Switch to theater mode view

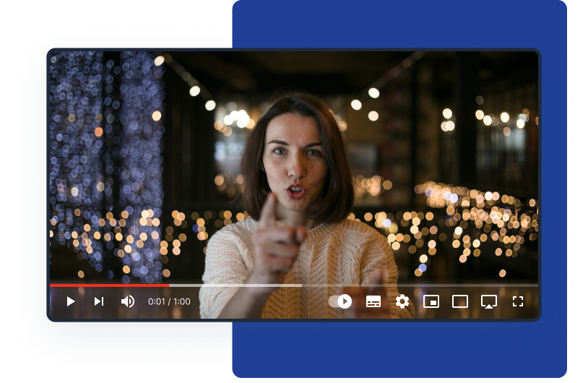point(460,301)
